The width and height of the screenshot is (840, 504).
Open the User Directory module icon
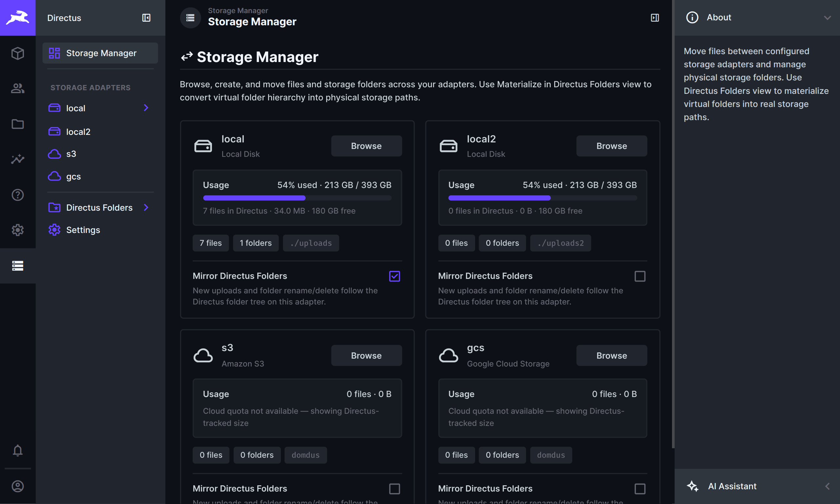point(18,89)
